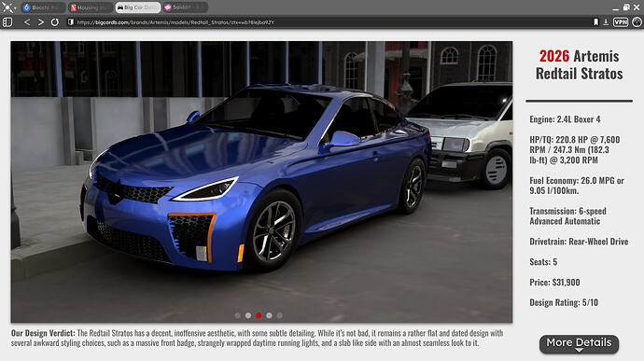Close the browser window

pos(637,7)
